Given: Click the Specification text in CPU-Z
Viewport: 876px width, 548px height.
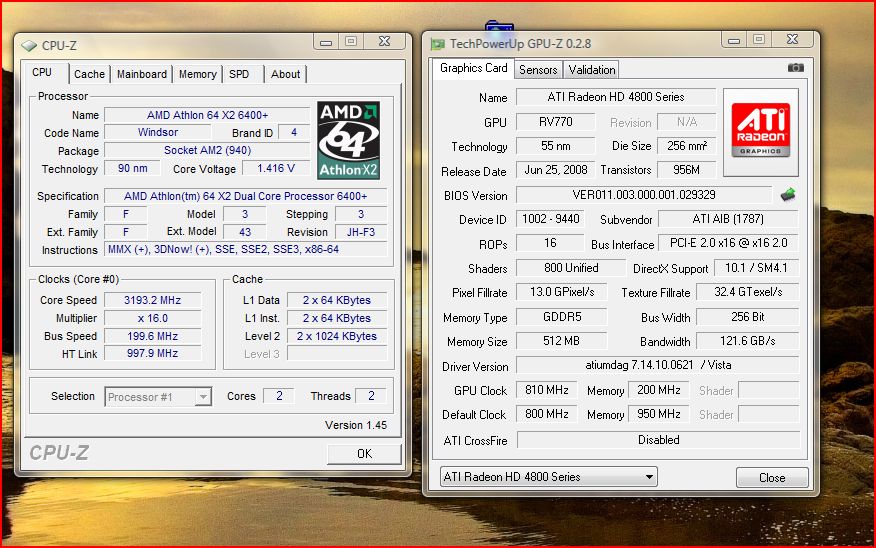Looking at the screenshot, I should (x=245, y=196).
